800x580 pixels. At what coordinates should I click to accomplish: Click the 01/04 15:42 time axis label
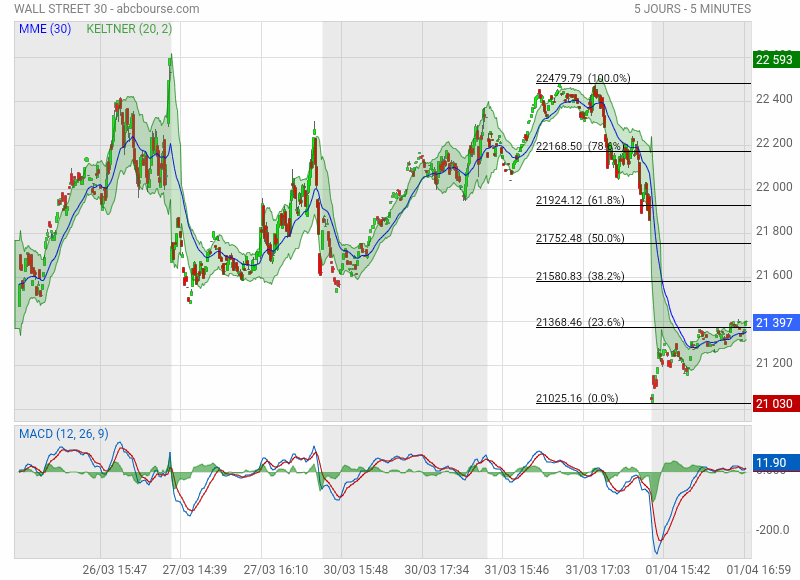(678, 570)
